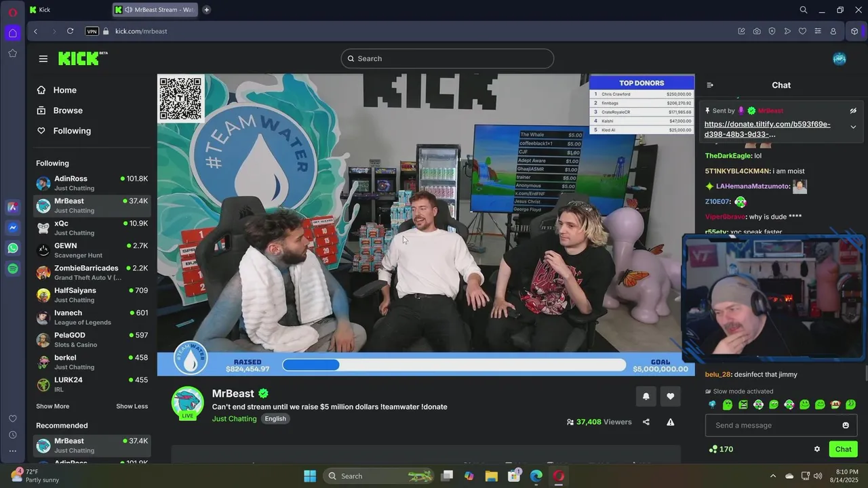Click Show More under Following
The width and height of the screenshot is (868, 488).
(x=52, y=407)
